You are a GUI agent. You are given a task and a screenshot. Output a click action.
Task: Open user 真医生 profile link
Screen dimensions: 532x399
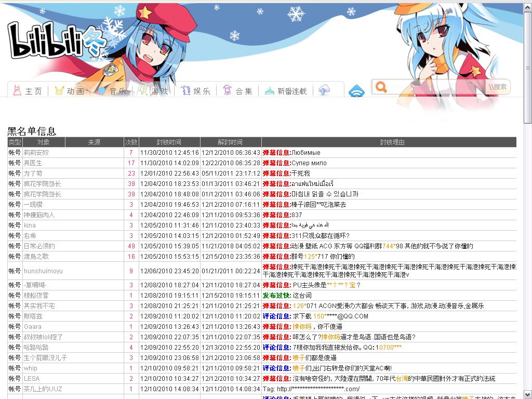point(33,163)
